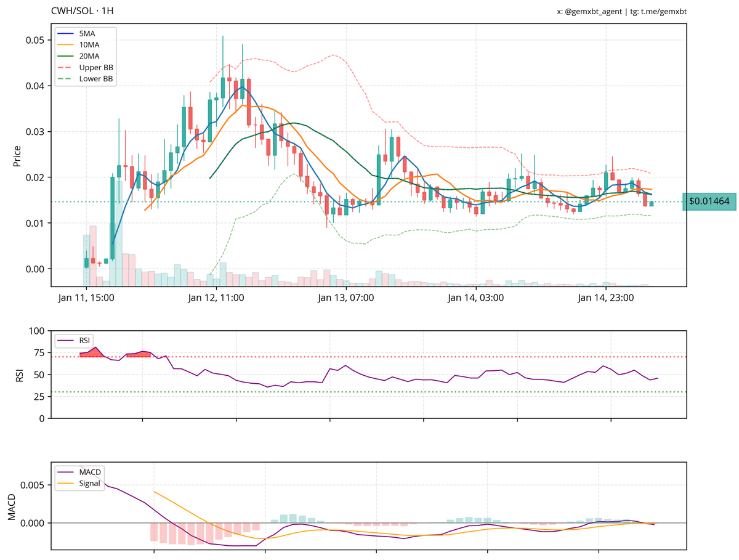739x560 pixels.
Task: Click the 0.005 tick on MACD axis
Action: coord(34,485)
